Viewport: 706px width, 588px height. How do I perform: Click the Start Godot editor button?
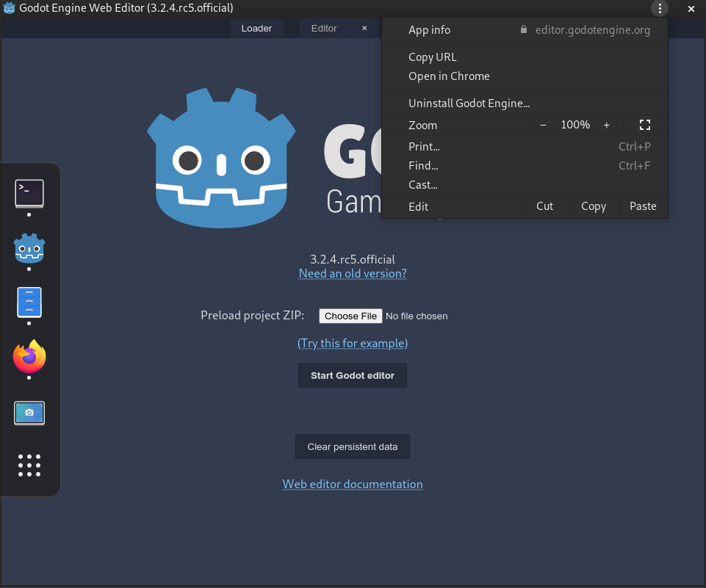point(353,375)
